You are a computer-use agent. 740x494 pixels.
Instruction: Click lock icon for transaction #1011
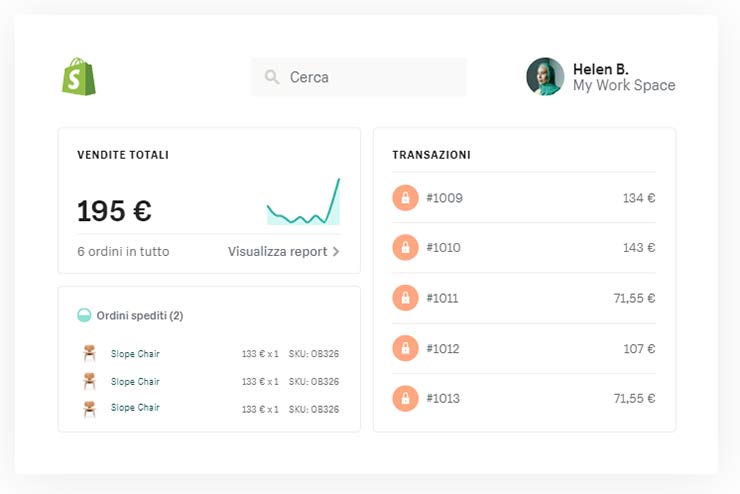pos(405,298)
